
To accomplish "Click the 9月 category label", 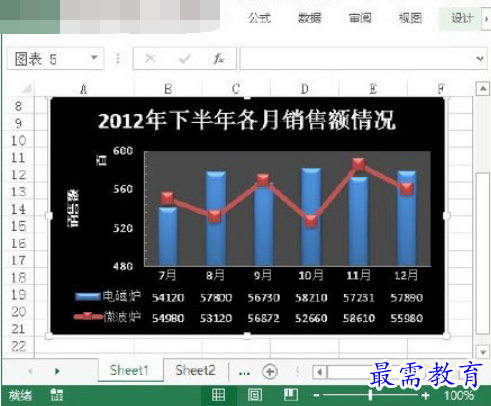I will (x=263, y=275).
